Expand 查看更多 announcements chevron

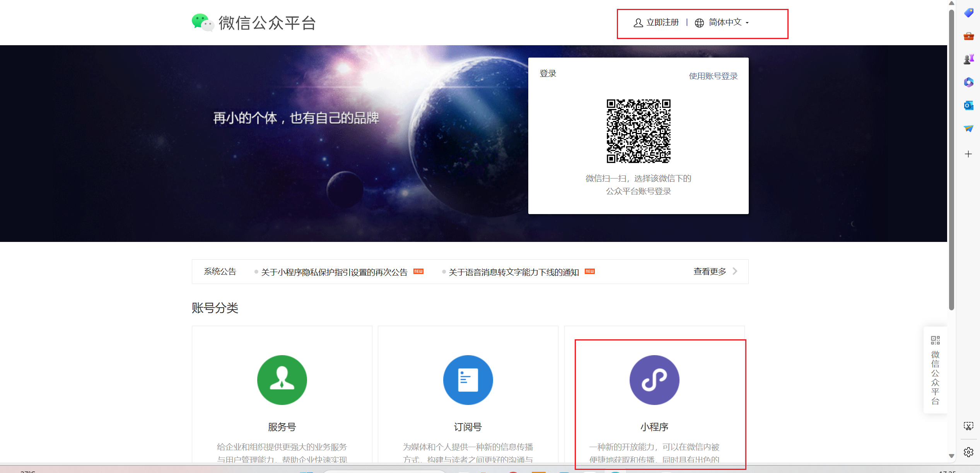pos(735,271)
